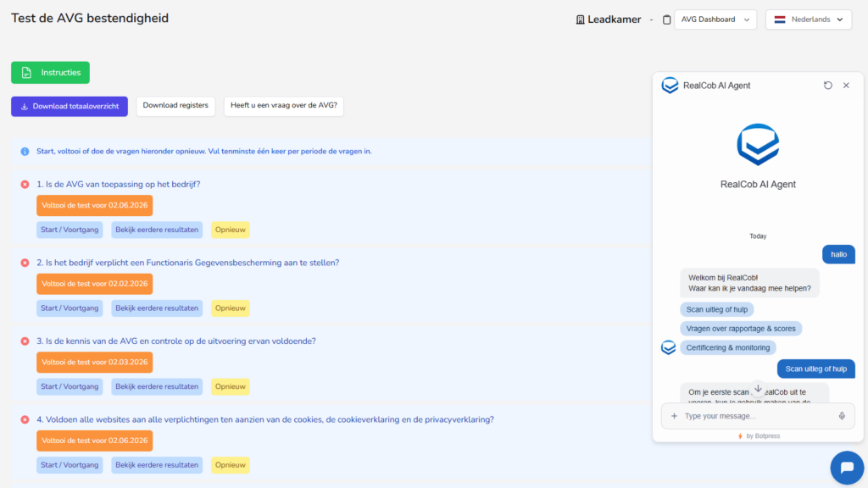
Task: Select 'Vragen over rapportage & scores' chat option
Action: [x=740, y=328]
